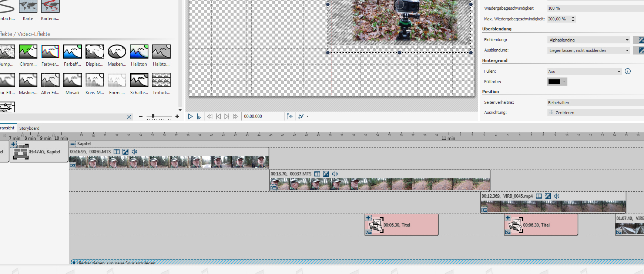Click the Alter Film effect icon
This screenshot has height=274, width=644.
click(x=50, y=80)
